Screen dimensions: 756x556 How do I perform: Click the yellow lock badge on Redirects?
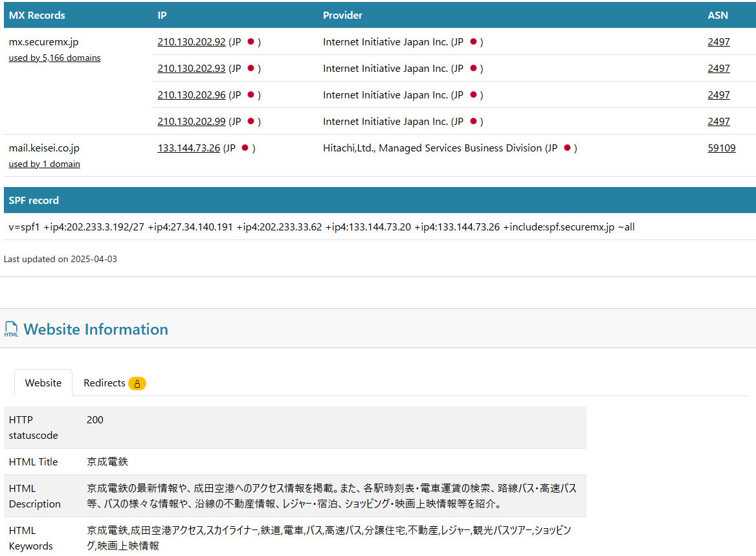pos(137,383)
